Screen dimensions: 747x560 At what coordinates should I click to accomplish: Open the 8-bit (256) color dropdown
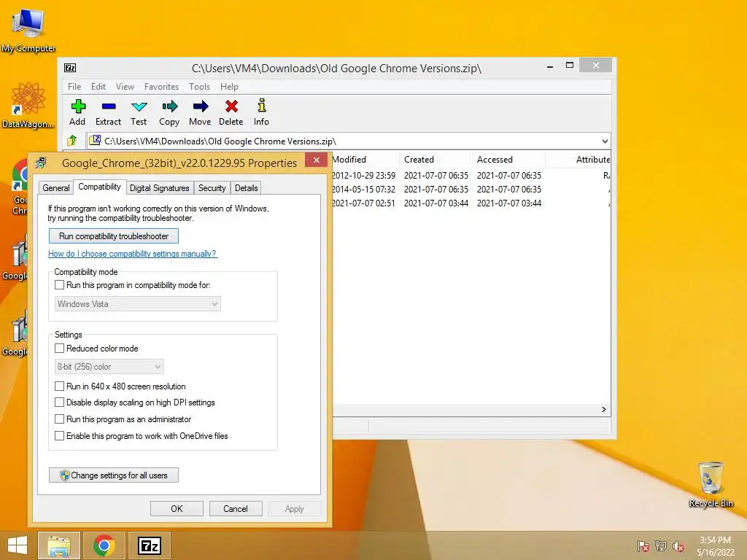[109, 367]
